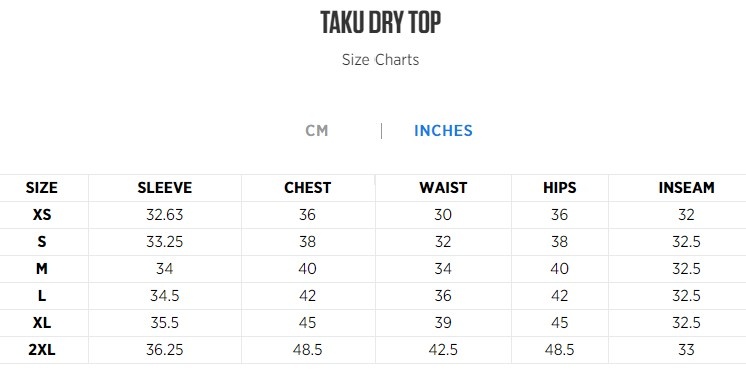The width and height of the screenshot is (746, 372).
Task: Select the INCHES unit tab
Action: coord(443,131)
